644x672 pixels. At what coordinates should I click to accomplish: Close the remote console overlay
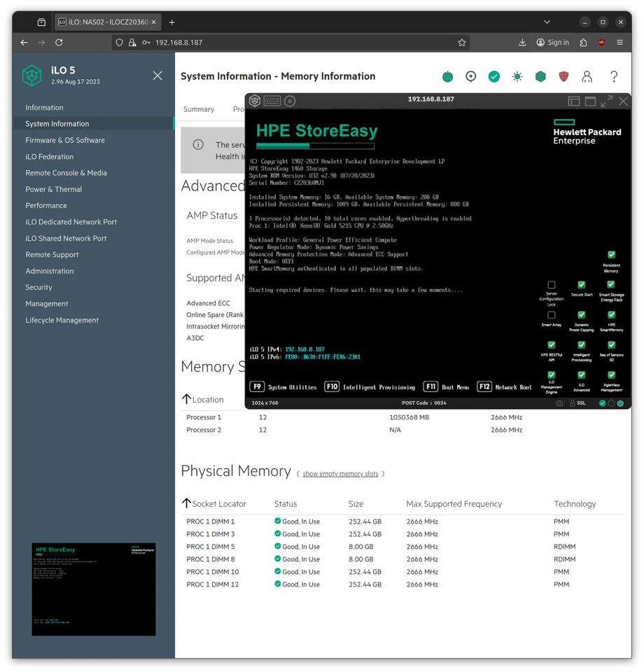point(623,101)
